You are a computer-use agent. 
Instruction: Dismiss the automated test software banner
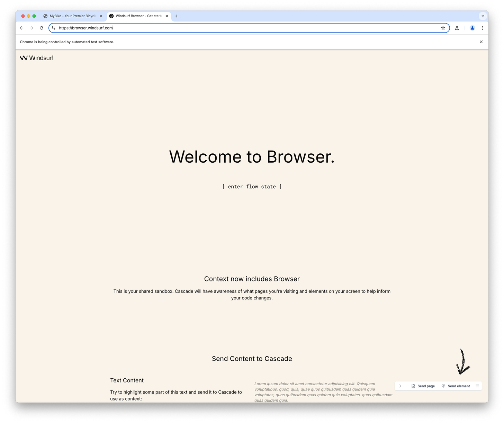(x=481, y=42)
